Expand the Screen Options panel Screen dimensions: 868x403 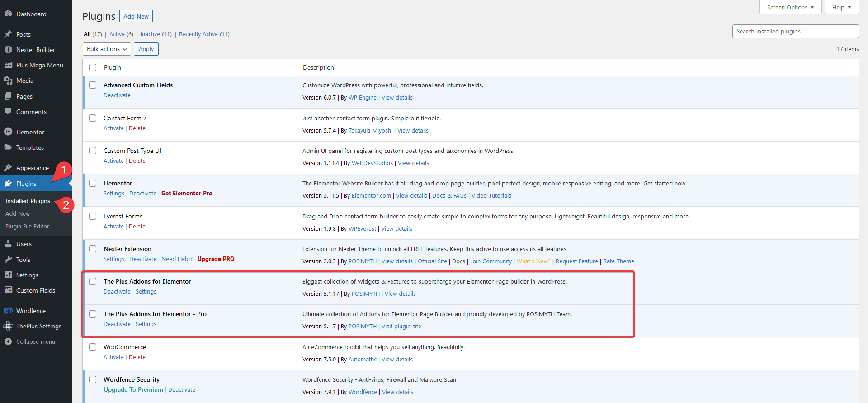[790, 7]
